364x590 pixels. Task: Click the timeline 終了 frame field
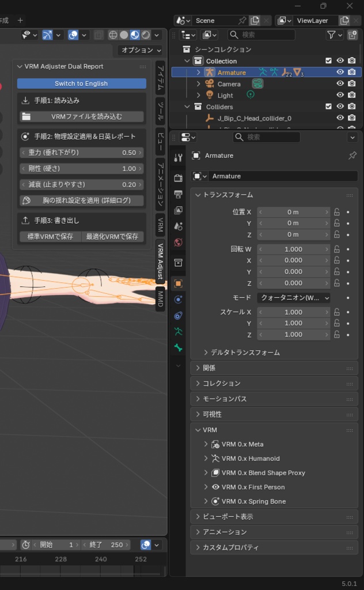[x=106, y=545]
